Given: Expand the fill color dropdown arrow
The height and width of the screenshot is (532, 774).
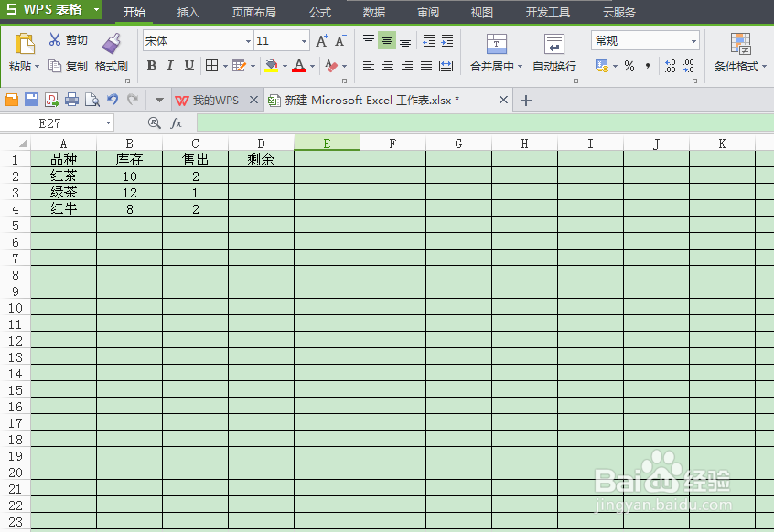Looking at the screenshot, I should point(285,66).
